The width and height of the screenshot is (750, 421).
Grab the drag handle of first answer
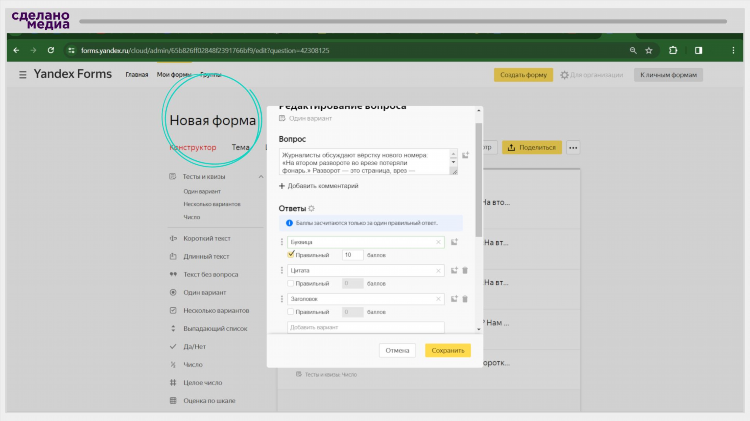point(282,242)
